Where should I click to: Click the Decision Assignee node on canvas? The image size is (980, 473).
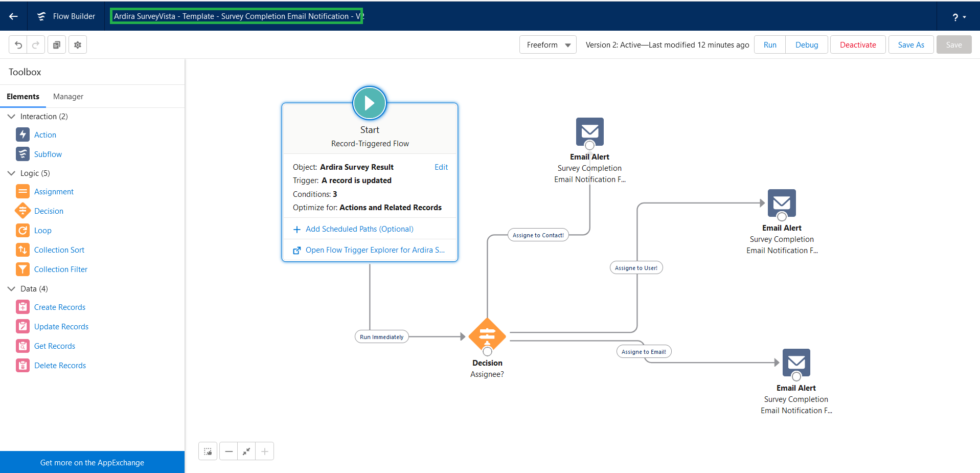click(x=487, y=336)
